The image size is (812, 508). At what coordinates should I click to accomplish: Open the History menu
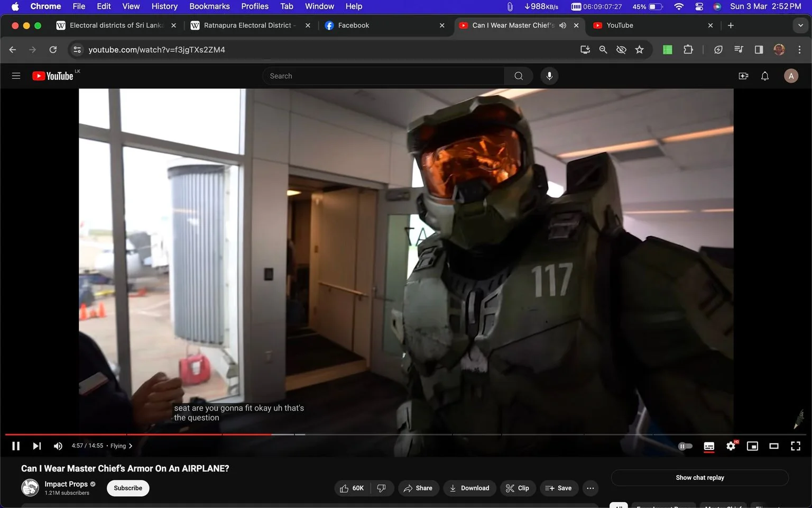point(164,6)
